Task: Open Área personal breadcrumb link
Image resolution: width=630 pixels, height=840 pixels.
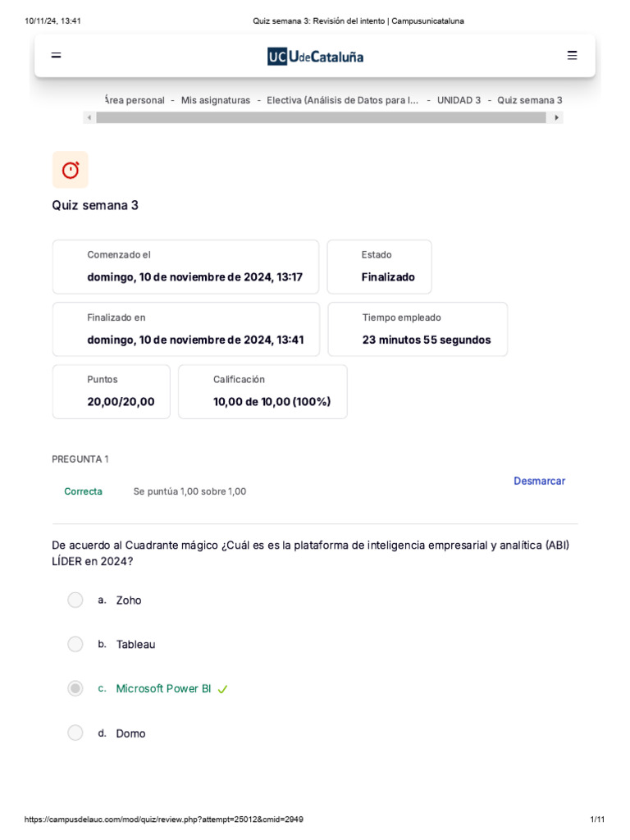Action: point(135,100)
